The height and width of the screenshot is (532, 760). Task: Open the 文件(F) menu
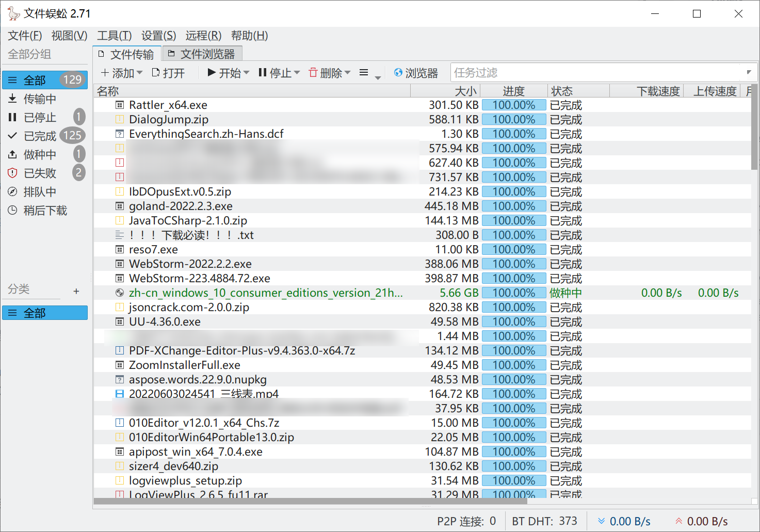click(25, 36)
